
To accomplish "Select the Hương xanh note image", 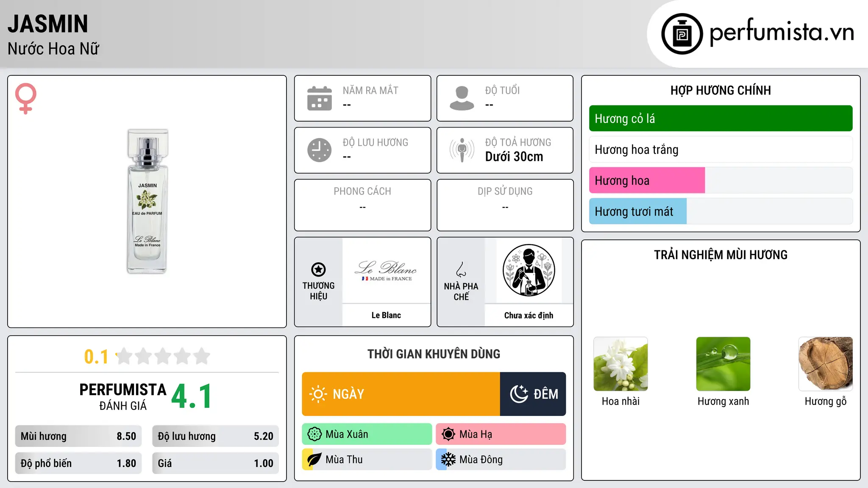I will click(723, 364).
